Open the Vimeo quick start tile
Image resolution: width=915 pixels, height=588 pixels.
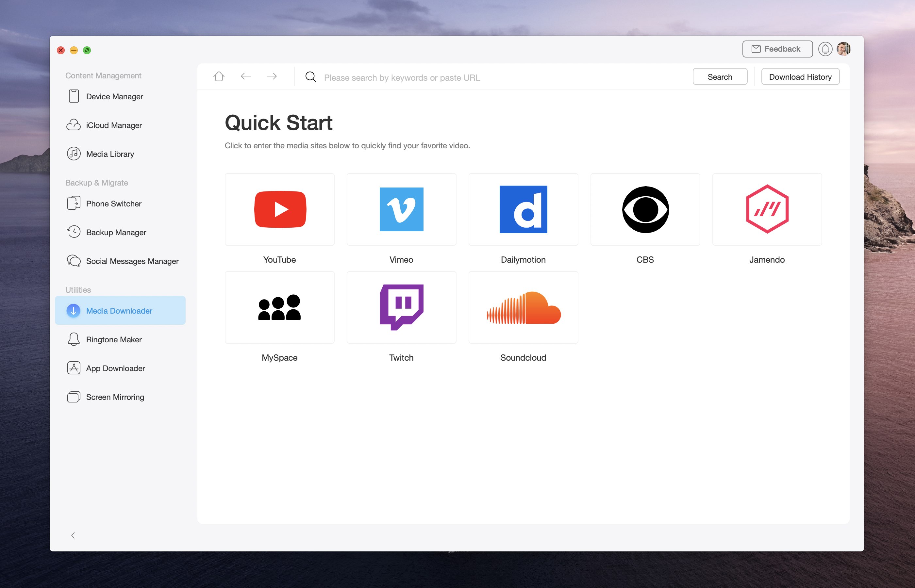(x=401, y=209)
